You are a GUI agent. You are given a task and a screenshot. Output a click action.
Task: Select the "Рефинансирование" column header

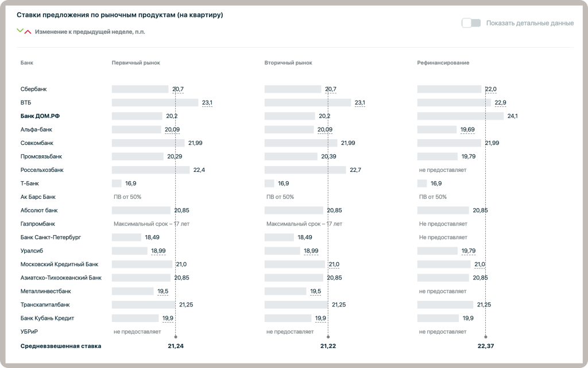[x=443, y=63]
